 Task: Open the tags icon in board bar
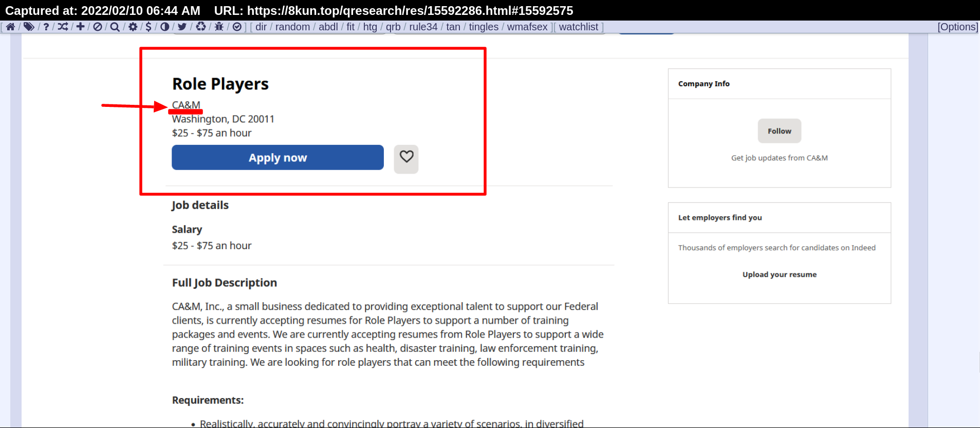click(x=29, y=27)
